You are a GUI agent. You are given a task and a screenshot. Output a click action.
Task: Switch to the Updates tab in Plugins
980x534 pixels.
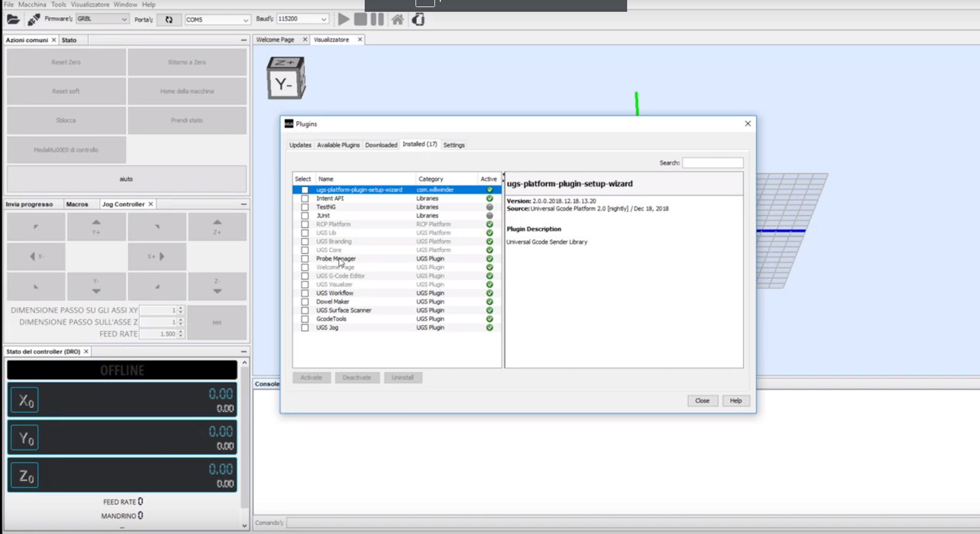coord(300,145)
